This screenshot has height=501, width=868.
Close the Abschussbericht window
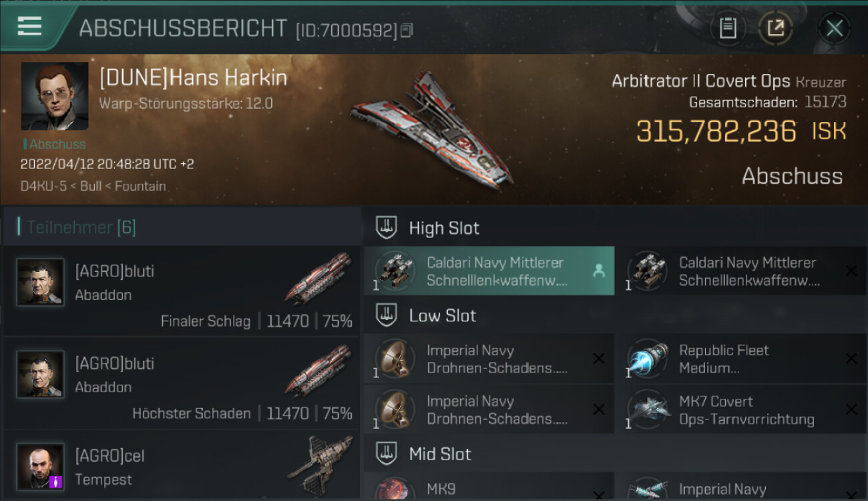tap(835, 29)
